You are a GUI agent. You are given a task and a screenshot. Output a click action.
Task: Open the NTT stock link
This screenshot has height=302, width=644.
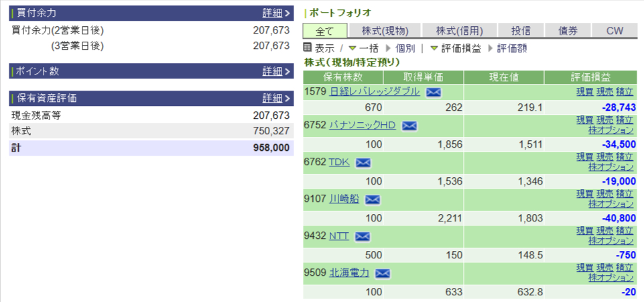[x=339, y=236]
